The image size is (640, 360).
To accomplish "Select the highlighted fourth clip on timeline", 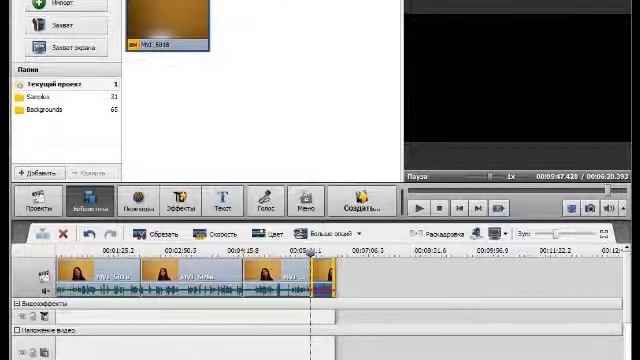I will (323, 277).
